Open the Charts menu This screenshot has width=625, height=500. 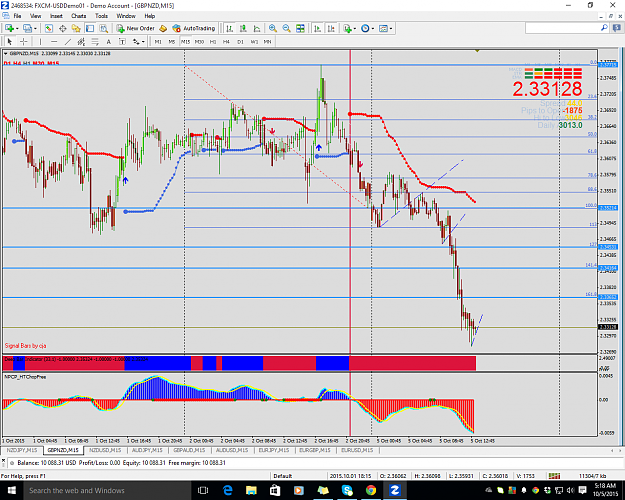79,16
